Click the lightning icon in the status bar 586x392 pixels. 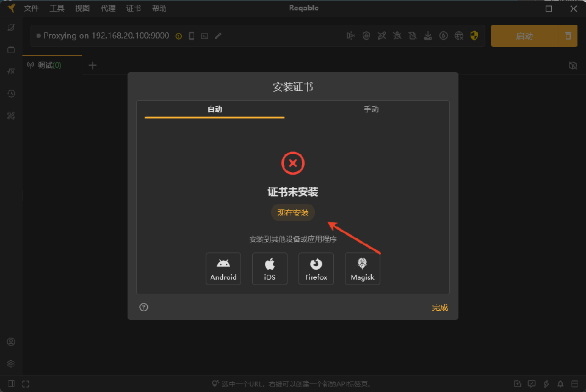point(546,383)
